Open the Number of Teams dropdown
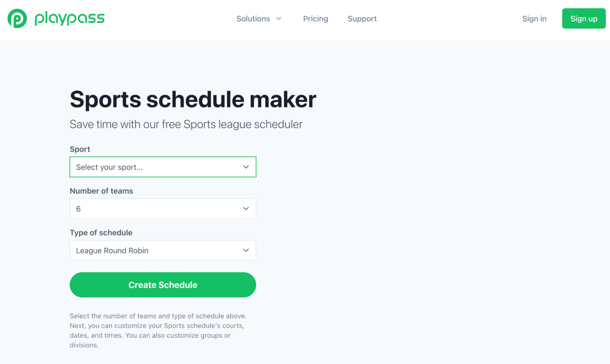This screenshot has width=610, height=364. 163,209
